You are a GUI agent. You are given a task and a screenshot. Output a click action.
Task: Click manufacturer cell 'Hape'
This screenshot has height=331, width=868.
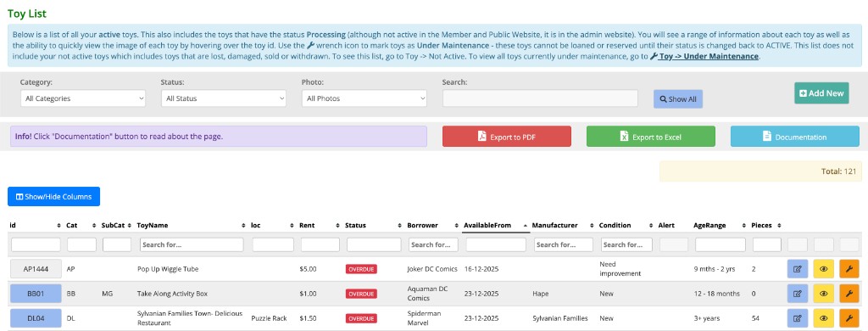click(541, 294)
